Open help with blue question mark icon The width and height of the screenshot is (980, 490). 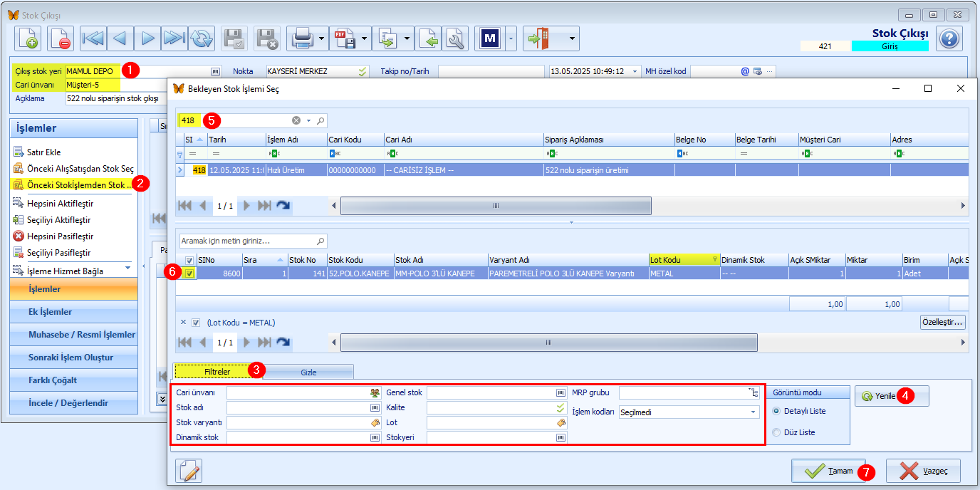(949, 38)
